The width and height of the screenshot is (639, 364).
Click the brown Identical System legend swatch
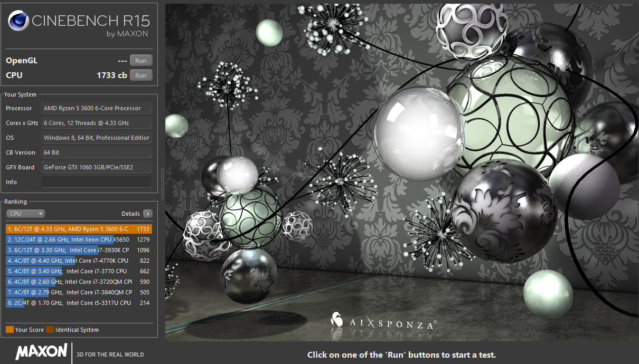pyautogui.click(x=50, y=330)
